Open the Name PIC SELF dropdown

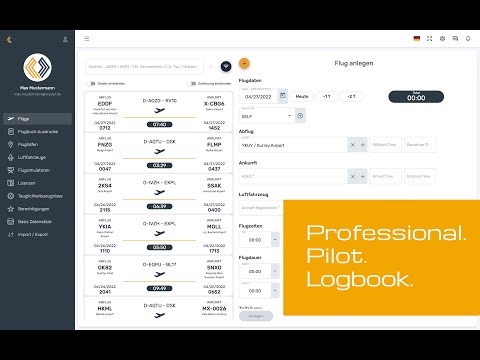(x=267, y=116)
